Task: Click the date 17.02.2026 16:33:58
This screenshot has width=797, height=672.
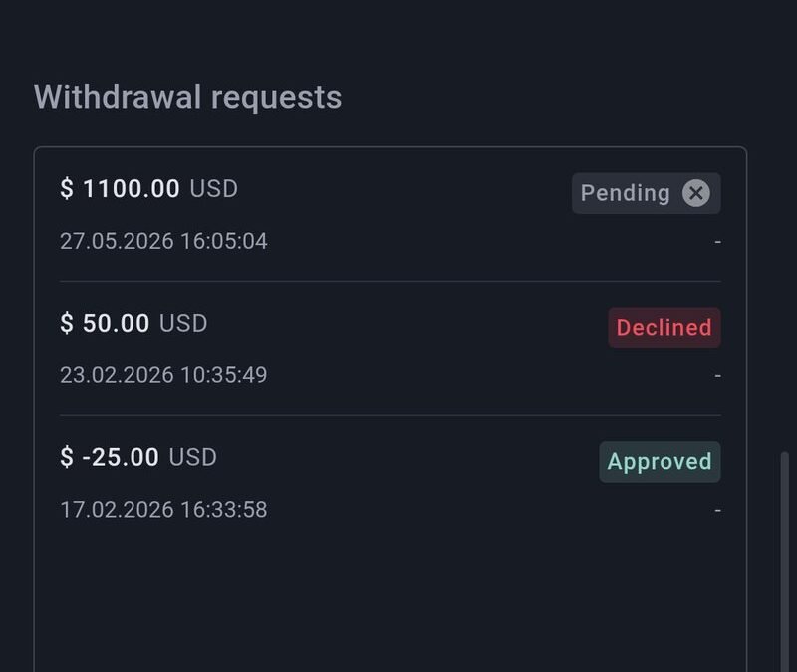Action: [x=163, y=510]
